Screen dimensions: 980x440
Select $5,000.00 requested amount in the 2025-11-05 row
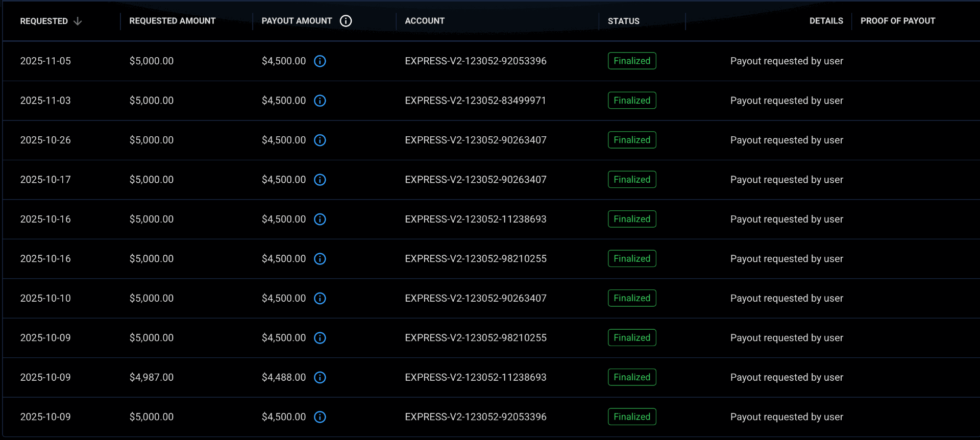point(152,61)
